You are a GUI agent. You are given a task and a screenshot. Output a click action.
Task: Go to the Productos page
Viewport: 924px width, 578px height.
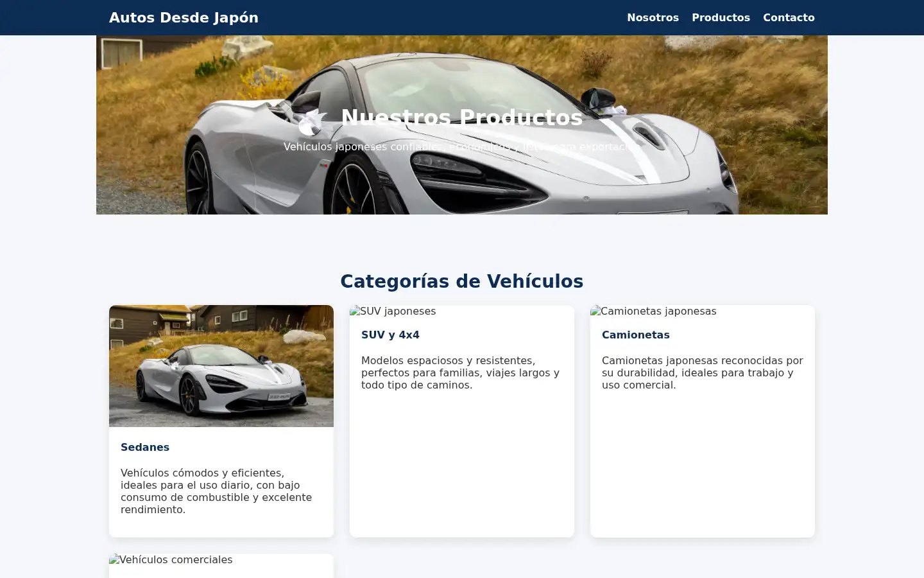pyautogui.click(x=721, y=17)
